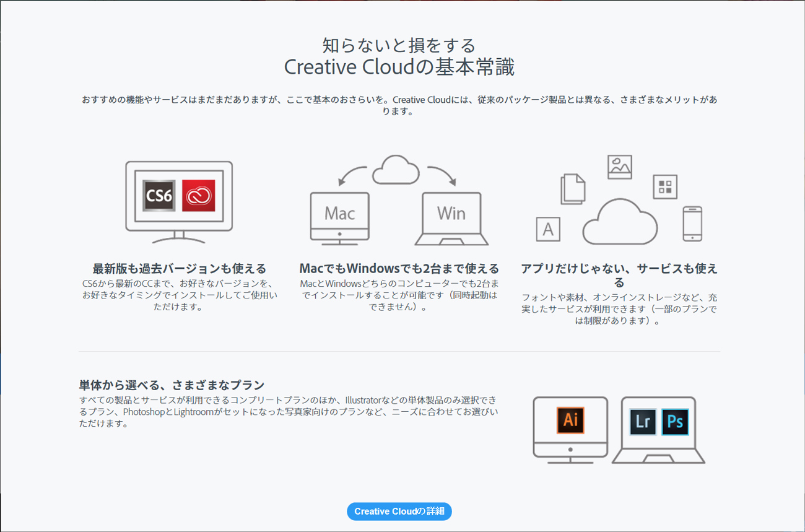Click the large cloud in services illustration
Screen dimensions: 805x532
(x=620, y=221)
